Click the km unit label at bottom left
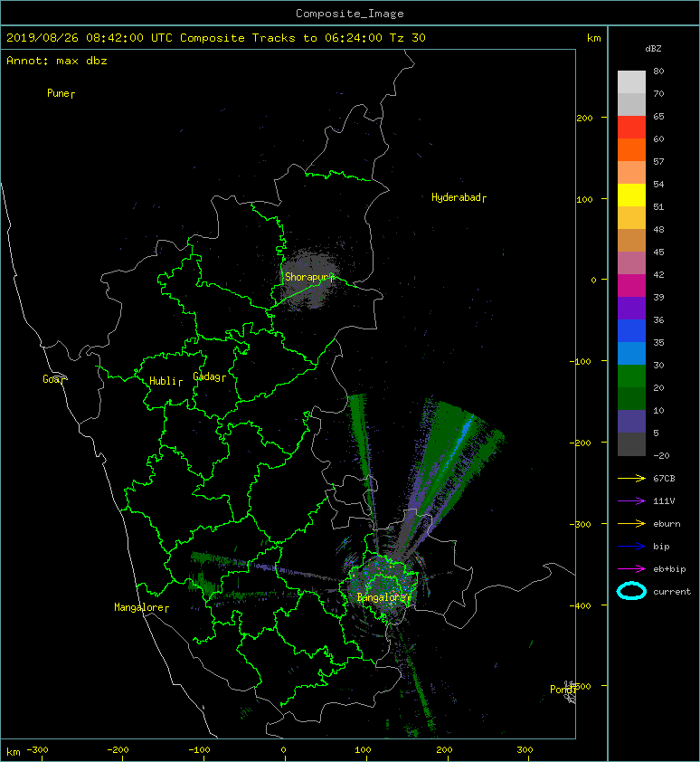The height and width of the screenshot is (762, 700). coord(14,752)
